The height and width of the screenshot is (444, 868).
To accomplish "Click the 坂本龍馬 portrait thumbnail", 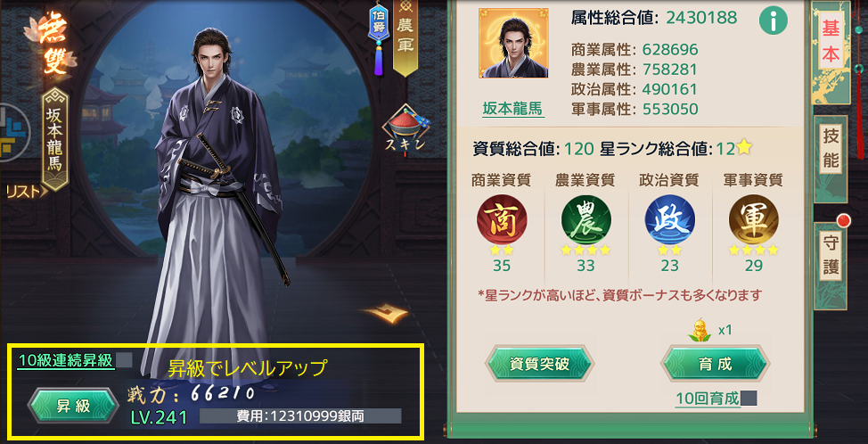I will (x=513, y=43).
